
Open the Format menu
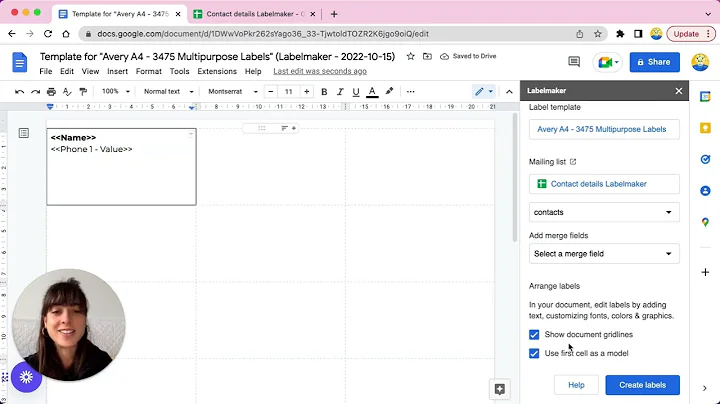pyautogui.click(x=149, y=72)
